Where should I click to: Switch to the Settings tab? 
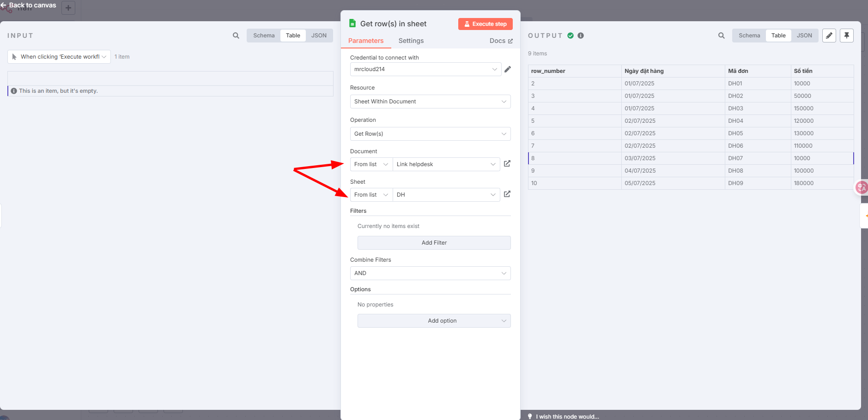[411, 41]
